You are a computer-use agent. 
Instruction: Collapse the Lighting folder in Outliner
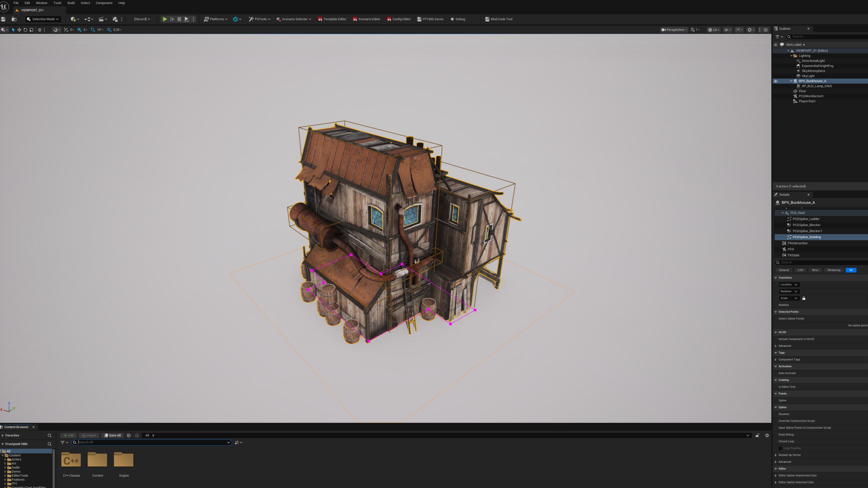click(791, 56)
